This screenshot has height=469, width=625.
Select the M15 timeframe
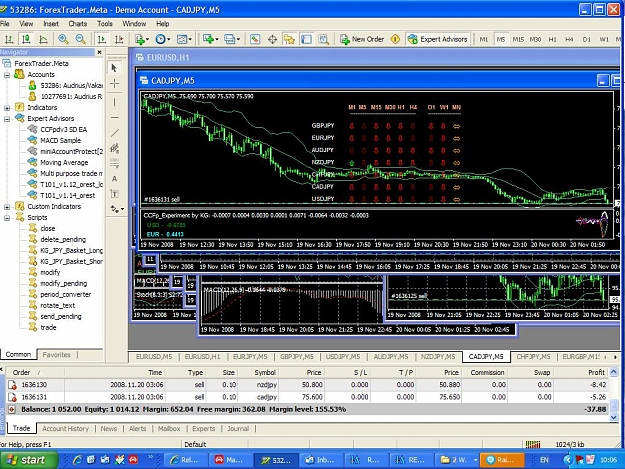click(x=518, y=39)
